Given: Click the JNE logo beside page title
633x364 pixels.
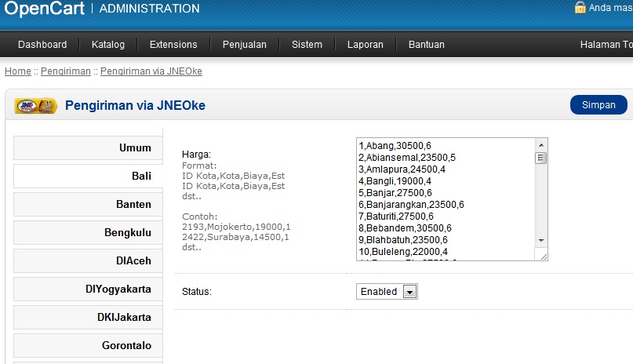Looking at the screenshot, I should pyautogui.click(x=35, y=106).
